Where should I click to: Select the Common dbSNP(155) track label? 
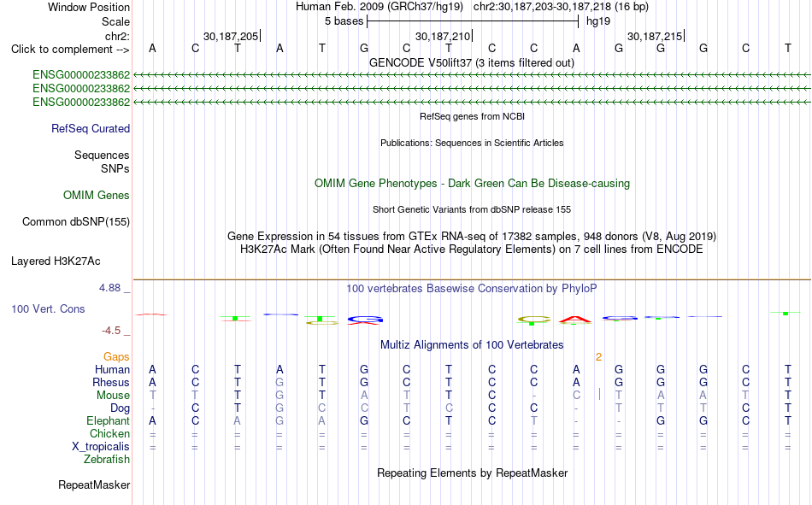76,221
